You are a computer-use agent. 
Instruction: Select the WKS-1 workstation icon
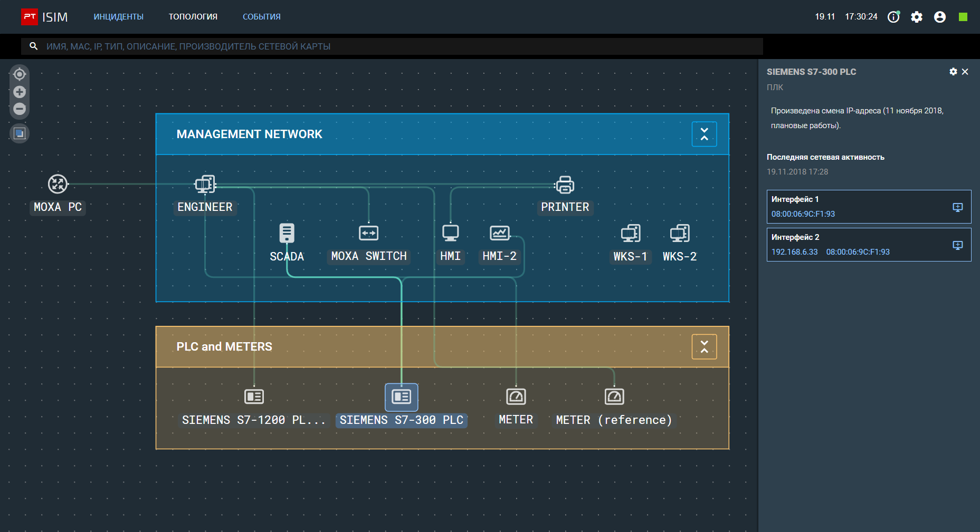(x=631, y=233)
